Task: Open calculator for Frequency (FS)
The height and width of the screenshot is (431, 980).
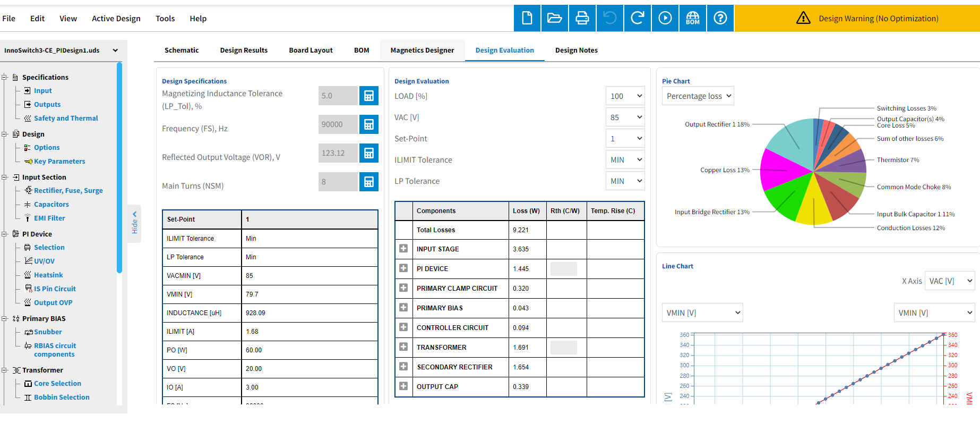Action: (x=369, y=124)
